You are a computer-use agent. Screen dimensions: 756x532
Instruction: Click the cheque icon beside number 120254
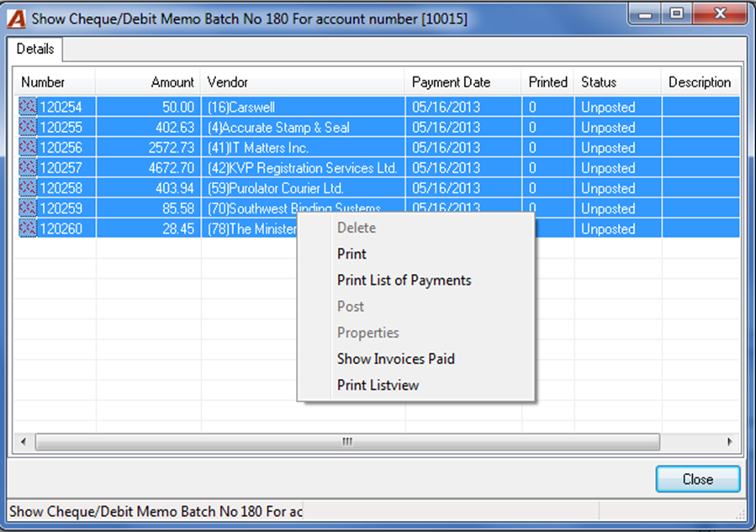(x=28, y=107)
